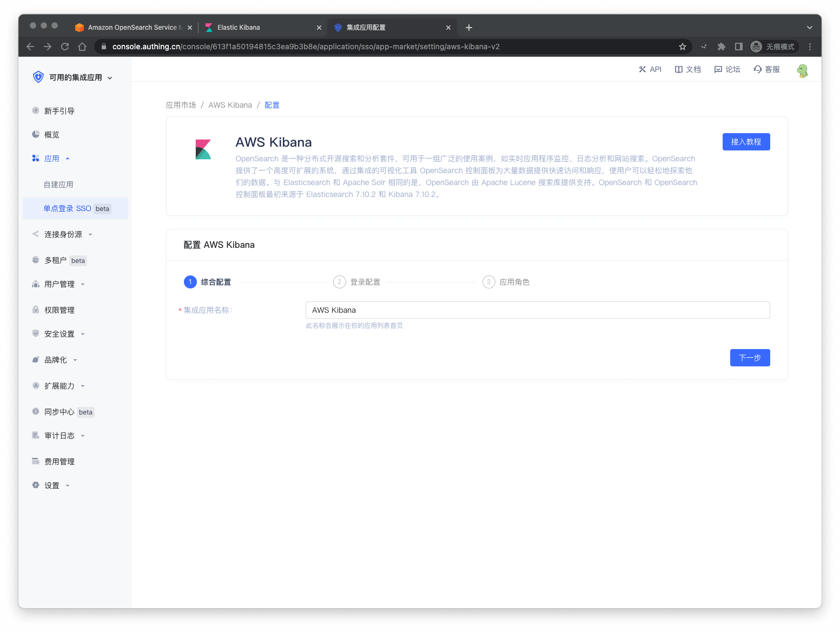Open the browser extensions puzzle icon

coord(721,47)
